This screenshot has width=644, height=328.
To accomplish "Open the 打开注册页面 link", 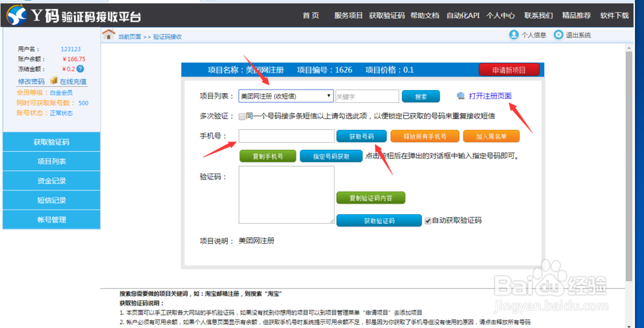I will (490, 96).
